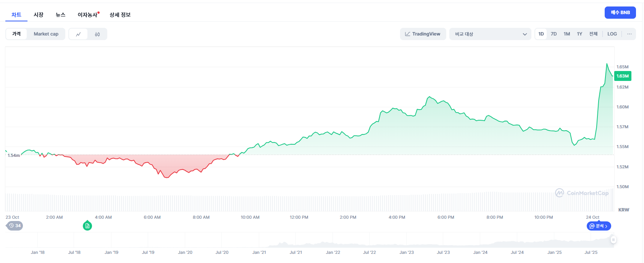Click the history badge showing 34
This screenshot has width=644, height=263.
point(15,226)
